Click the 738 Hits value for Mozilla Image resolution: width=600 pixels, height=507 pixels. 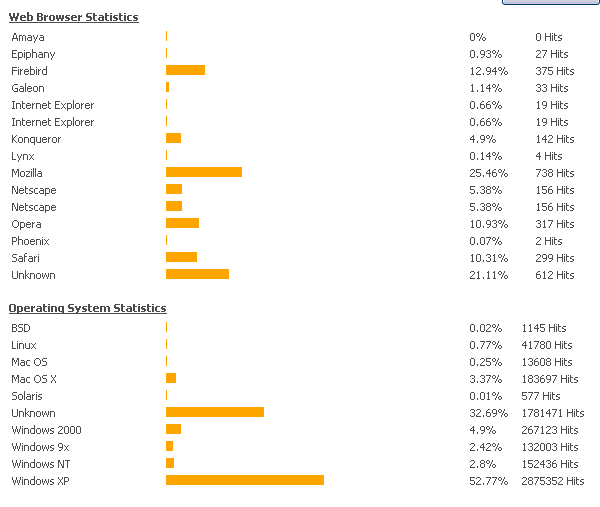(554, 173)
